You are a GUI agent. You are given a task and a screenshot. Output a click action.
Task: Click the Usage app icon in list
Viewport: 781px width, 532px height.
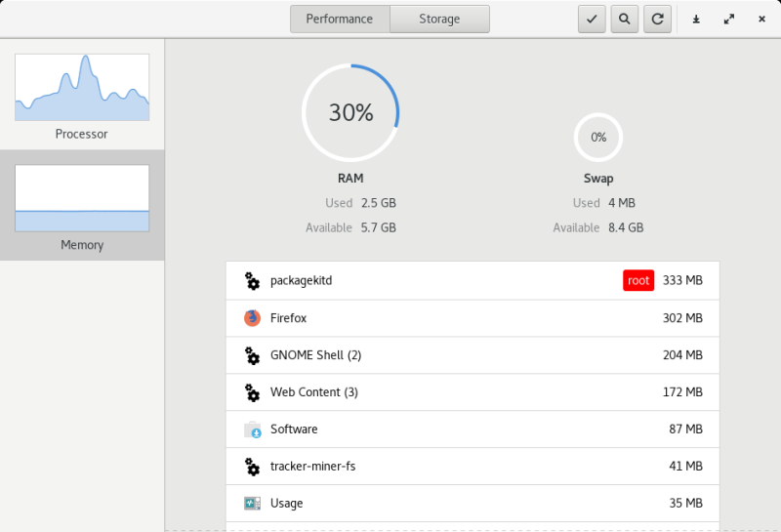(253, 503)
